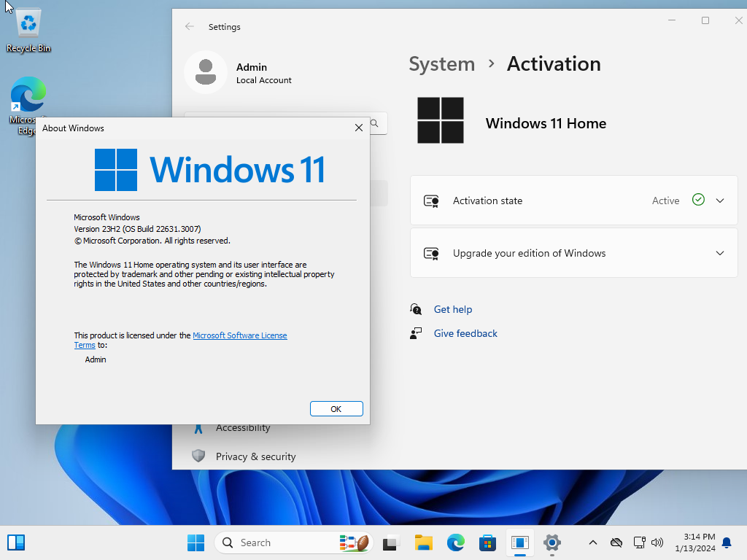This screenshot has height=560, width=747.
Task: Open Microsoft Edge from the taskbar
Action: coord(456,542)
